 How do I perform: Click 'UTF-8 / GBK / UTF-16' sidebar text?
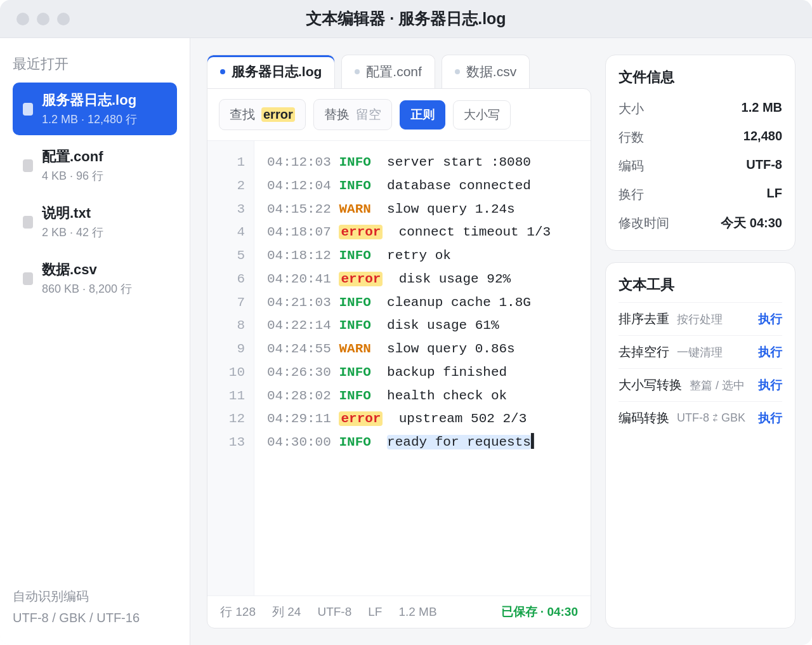tap(76, 618)
